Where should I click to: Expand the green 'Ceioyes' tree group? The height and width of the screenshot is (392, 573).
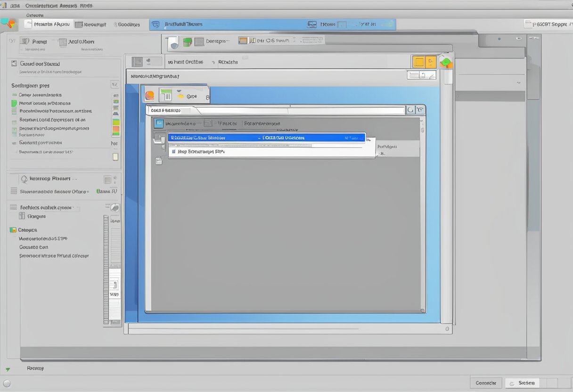pyautogui.click(x=13, y=230)
